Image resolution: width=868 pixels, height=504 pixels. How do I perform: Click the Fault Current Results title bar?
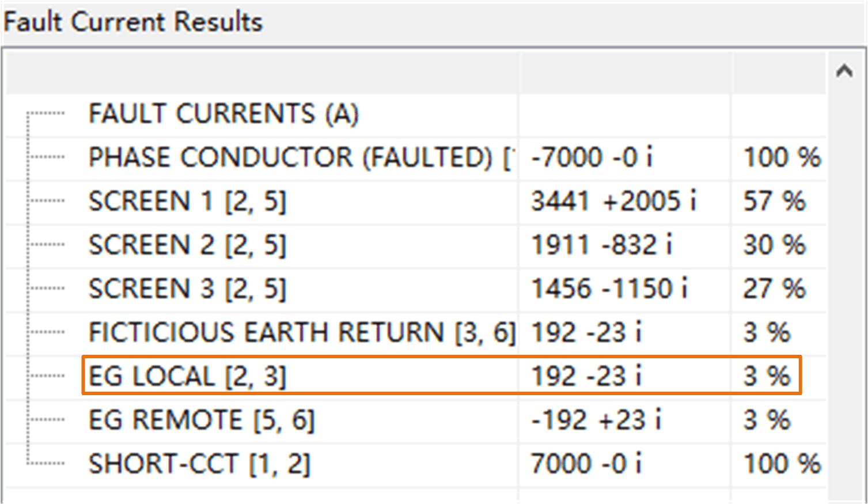coord(131,22)
